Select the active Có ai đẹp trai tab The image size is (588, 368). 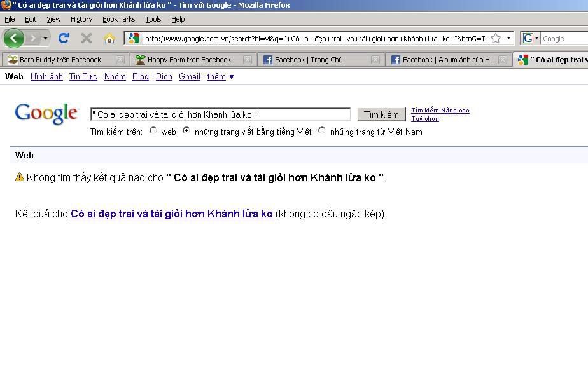coord(551,60)
